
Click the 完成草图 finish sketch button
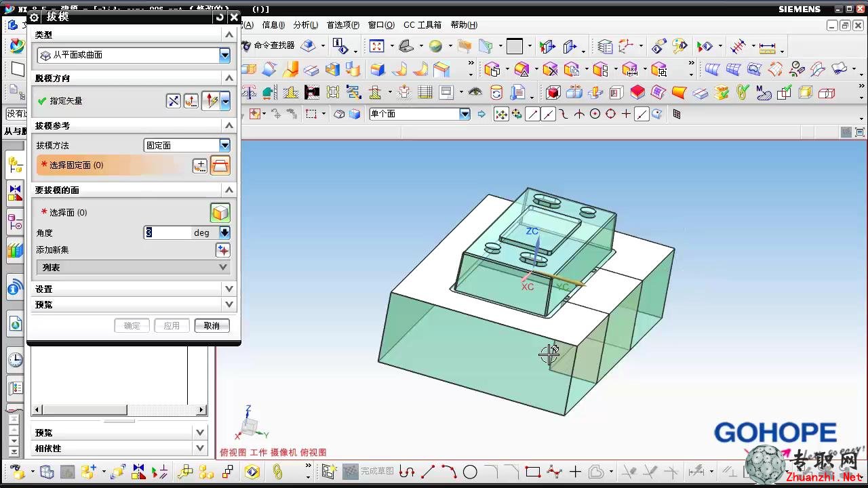click(370, 472)
